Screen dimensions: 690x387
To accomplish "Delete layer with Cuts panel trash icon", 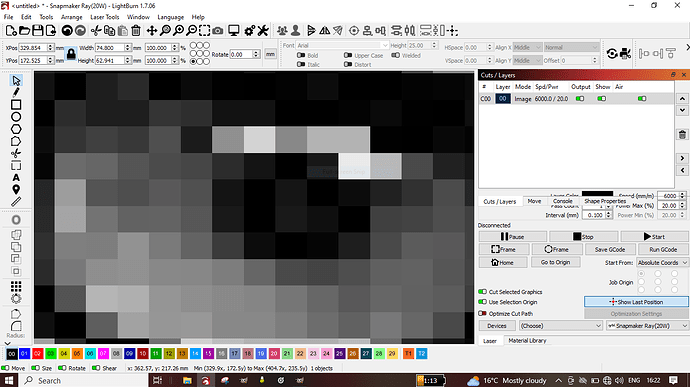I will click(x=682, y=135).
